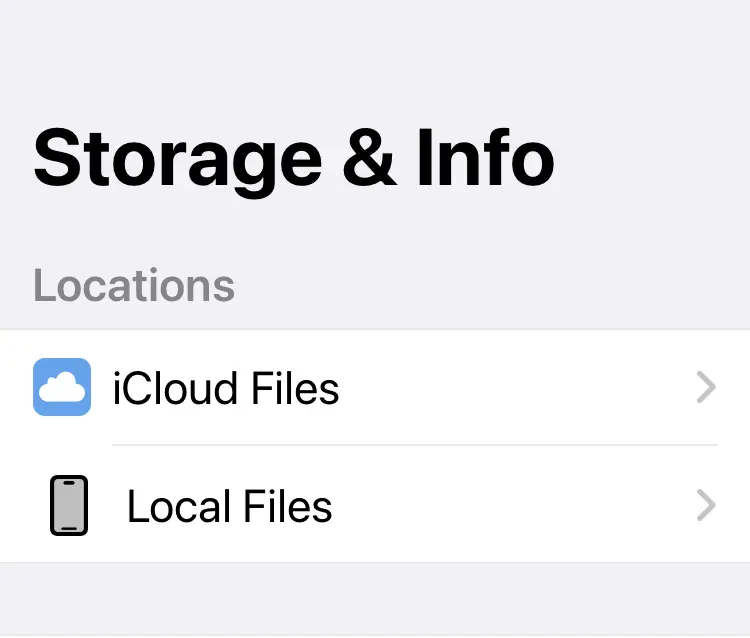Image resolution: width=750 pixels, height=638 pixels.
Task: Select the word Local in the second row
Action: tap(175, 507)
